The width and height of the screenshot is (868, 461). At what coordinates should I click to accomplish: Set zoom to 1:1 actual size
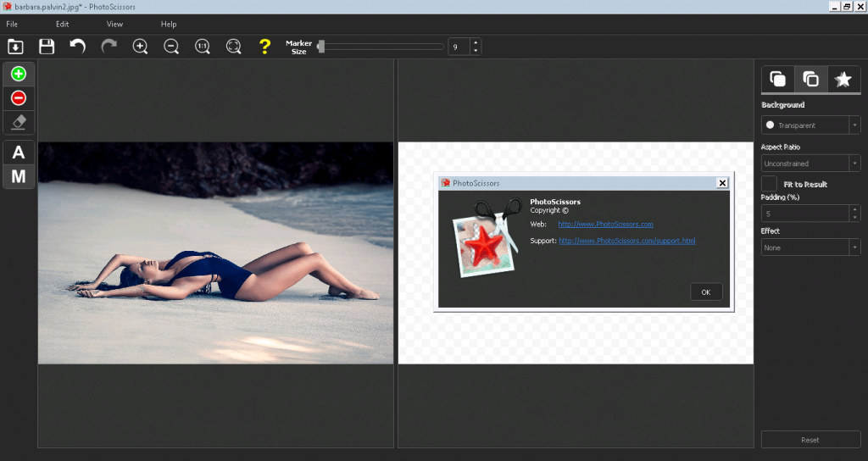point(203,47)
